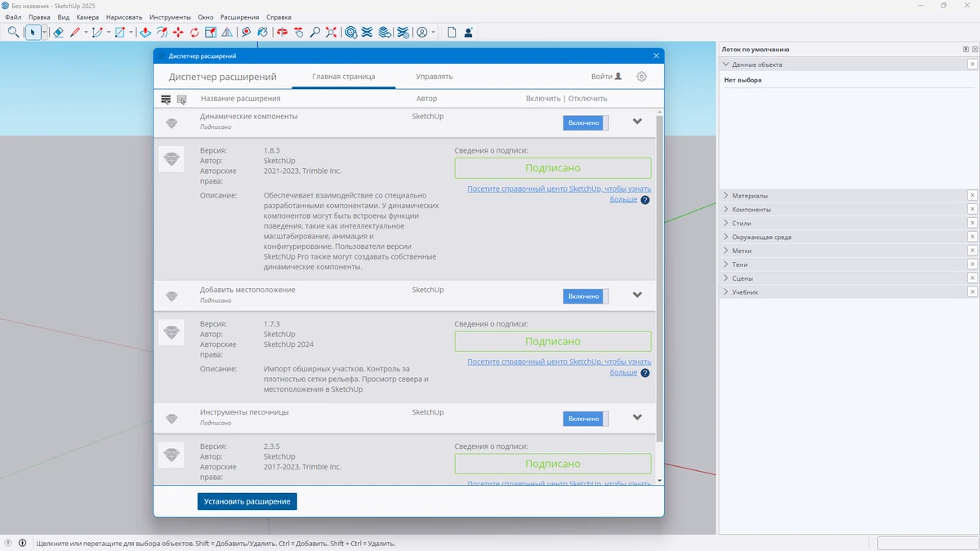Click the Search magnifier in the toolbar
The image size is (980, 551).
[x=13, y=33]
